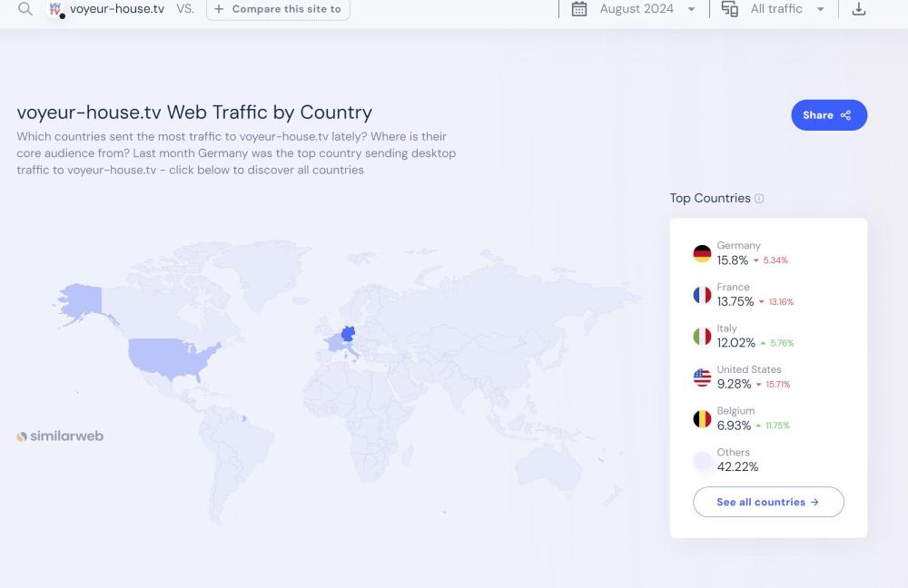This screenshot has height=588, width=908.
Task: Click the download icon in top bar
Action: [x=859, y=9]
